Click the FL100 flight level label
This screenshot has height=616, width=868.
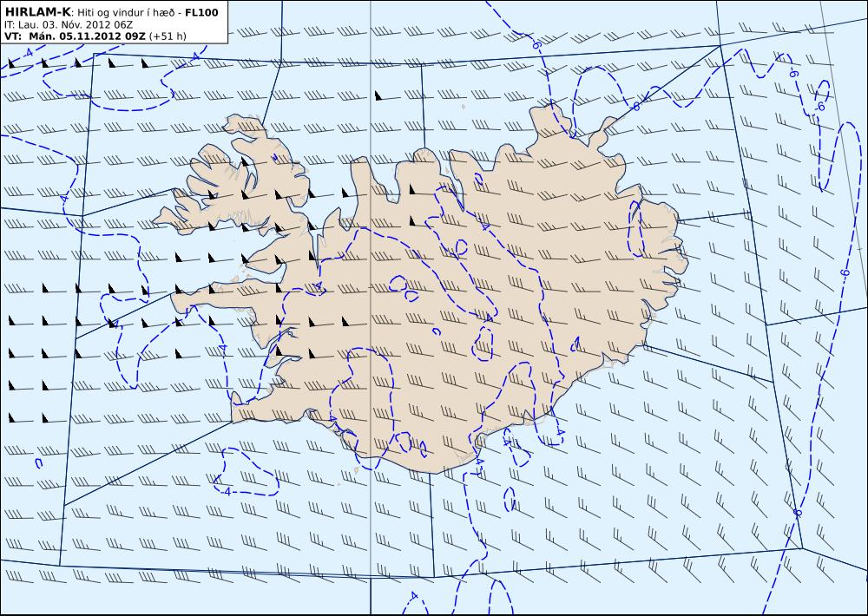coord(201,12)
